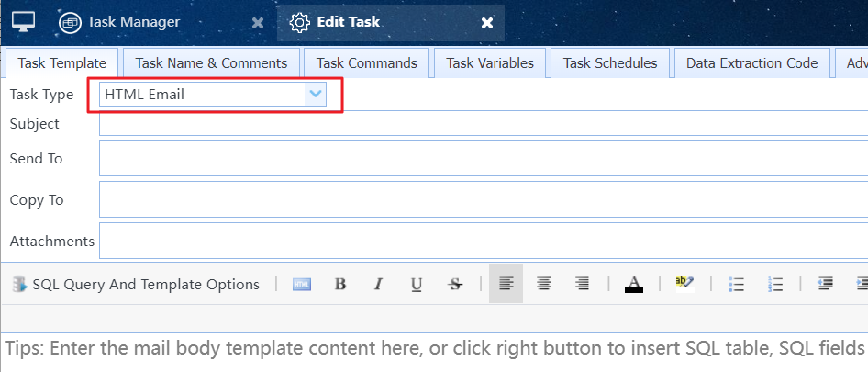
Task: Expand the Task Type dropdown
Action: [x=316, y=94]
